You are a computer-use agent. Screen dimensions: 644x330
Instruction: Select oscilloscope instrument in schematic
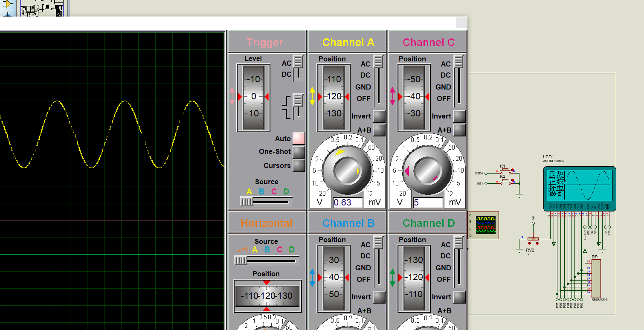pos(483,225)
